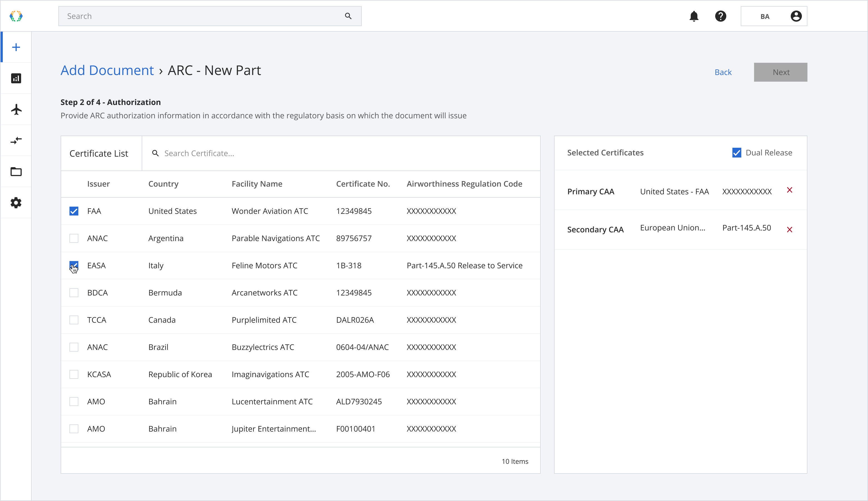Click the folder icon in the sidebar
868x501 pixels.
click(16, 172)
